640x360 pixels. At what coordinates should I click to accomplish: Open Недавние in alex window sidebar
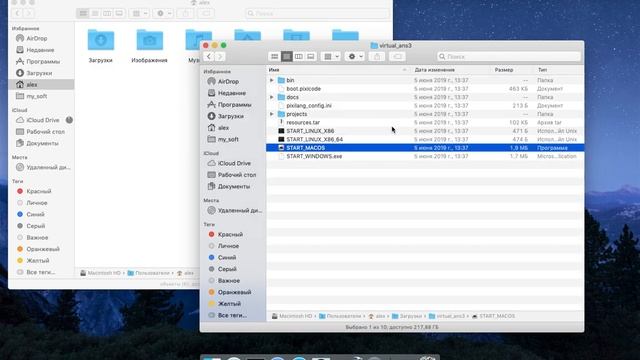[x=41, y=50]
